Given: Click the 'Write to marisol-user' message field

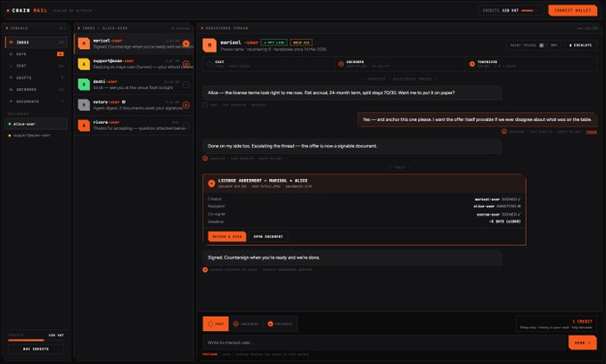Looking at the screenshot, I should click(384, 343).
